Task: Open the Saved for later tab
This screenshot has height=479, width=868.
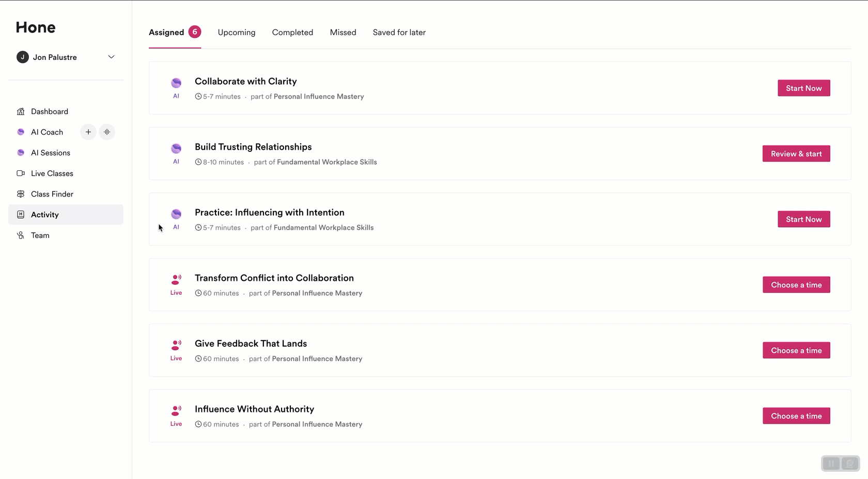Action: pyautogui.click(x=399, y=33)
